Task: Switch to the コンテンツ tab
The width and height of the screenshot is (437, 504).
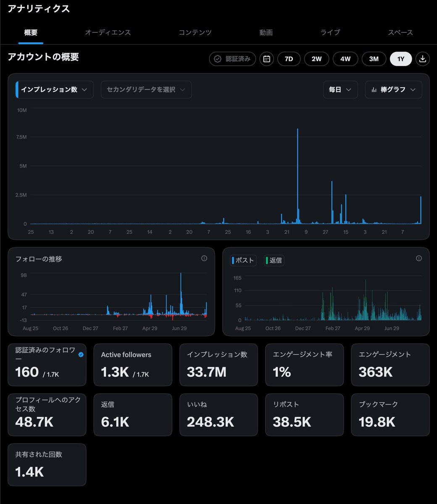Action: pos(195,32)
